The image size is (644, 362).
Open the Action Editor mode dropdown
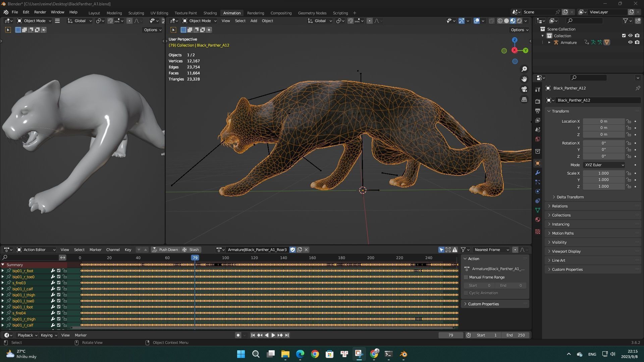[36, 250]
